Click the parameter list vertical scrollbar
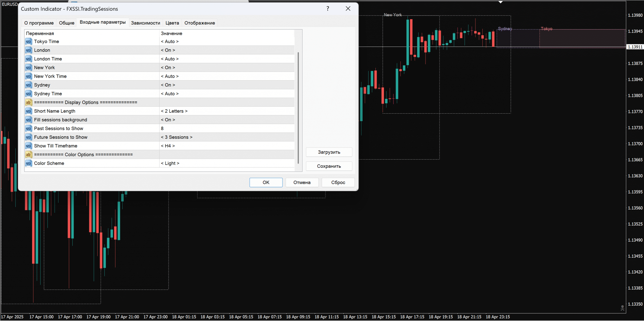 pos(298,107)
